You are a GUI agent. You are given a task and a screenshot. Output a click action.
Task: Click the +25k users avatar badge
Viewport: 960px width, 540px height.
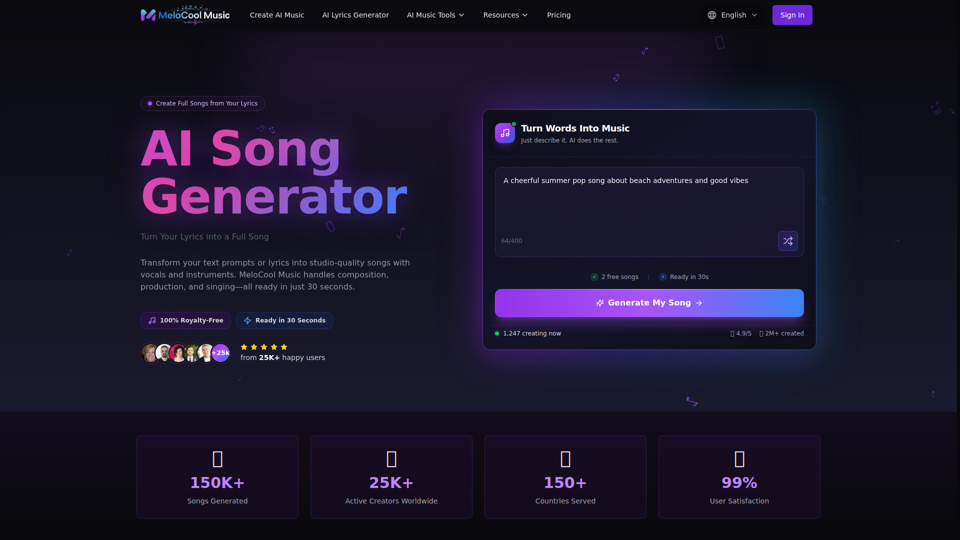coord(220,353)
